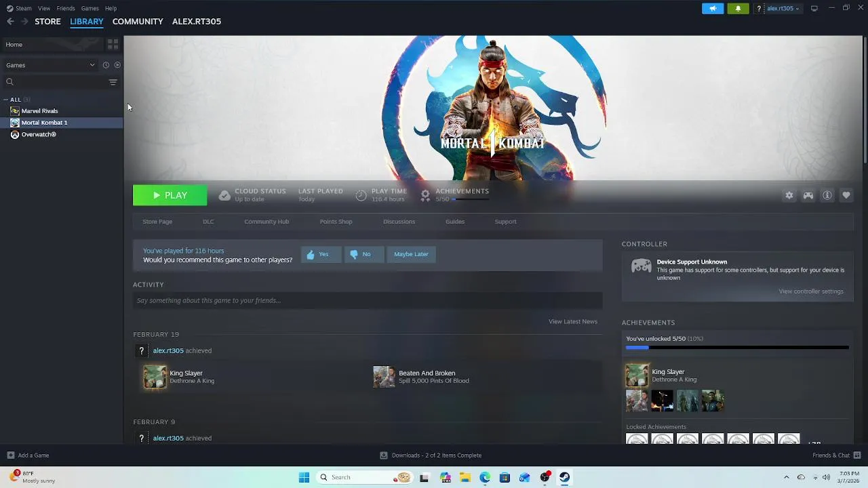Open the Support link
Viewport: 868px width, 488px height.
(x=505, y=222)
